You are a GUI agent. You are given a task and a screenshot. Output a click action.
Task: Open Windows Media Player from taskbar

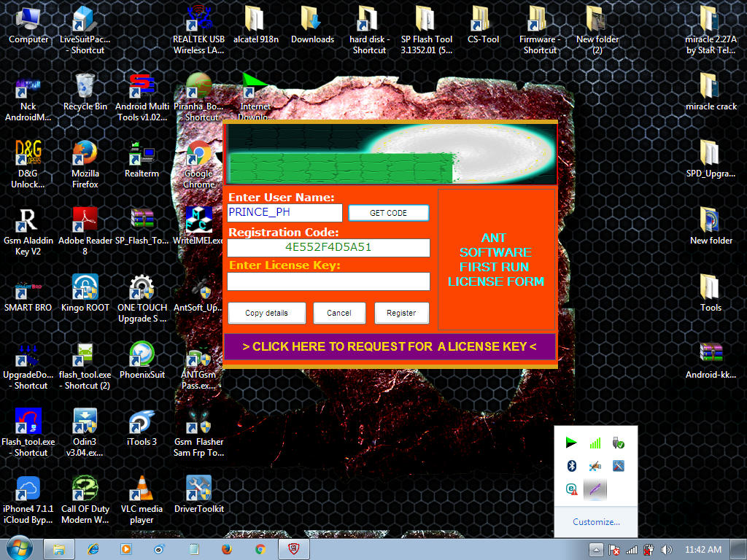126,549
